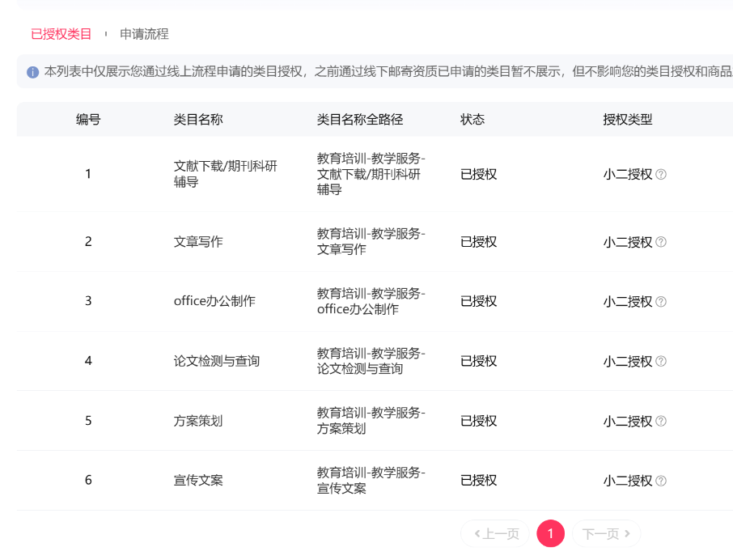Screen dimensions: 733x560
Task: Click the 类目名称 column header
Action: click(x=198, y=120)
